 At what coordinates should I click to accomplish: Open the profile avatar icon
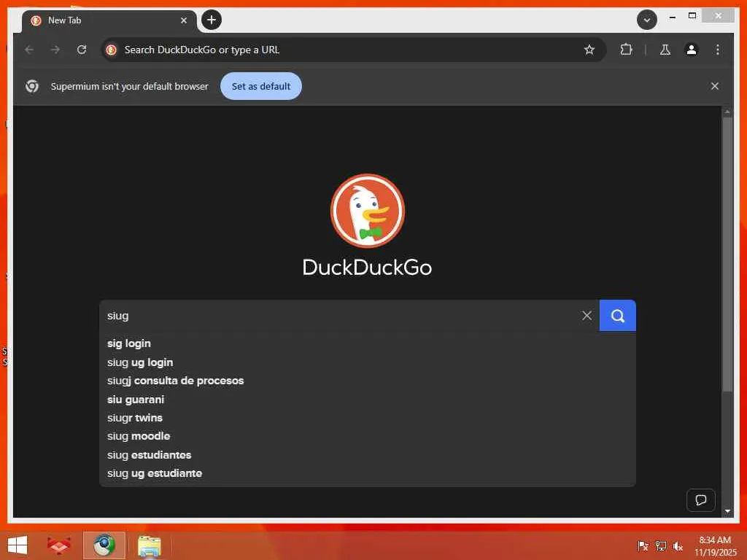click(x=692, y=50)
